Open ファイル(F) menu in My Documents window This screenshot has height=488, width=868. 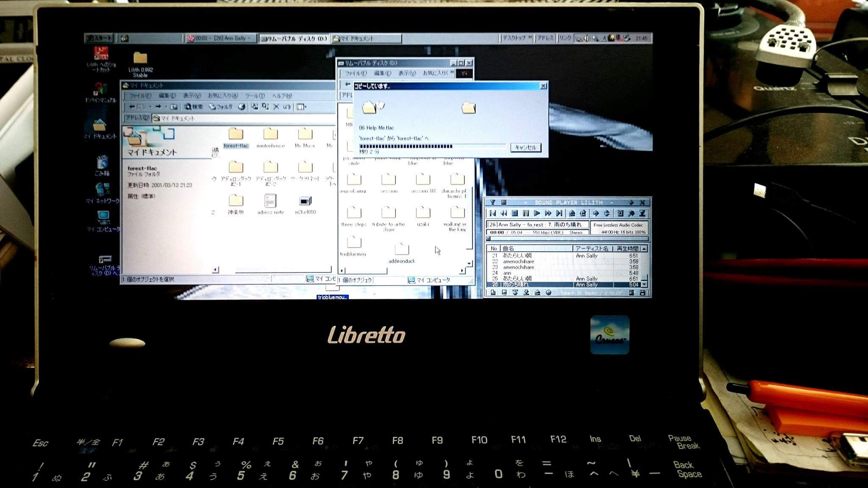pyautogui.click(x=140, y=96)
